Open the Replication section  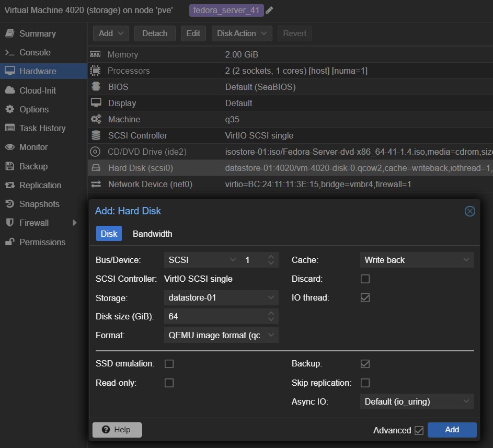coord(40,185)
